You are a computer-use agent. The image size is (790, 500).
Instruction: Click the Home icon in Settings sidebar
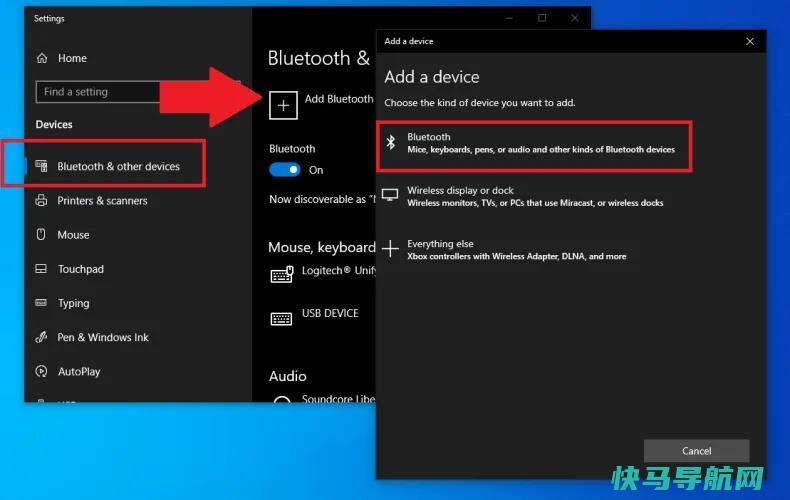(x=42, y=58)
